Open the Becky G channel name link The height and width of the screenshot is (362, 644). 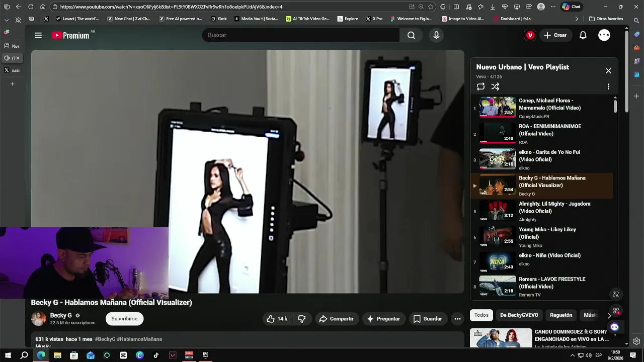point(61,315)
